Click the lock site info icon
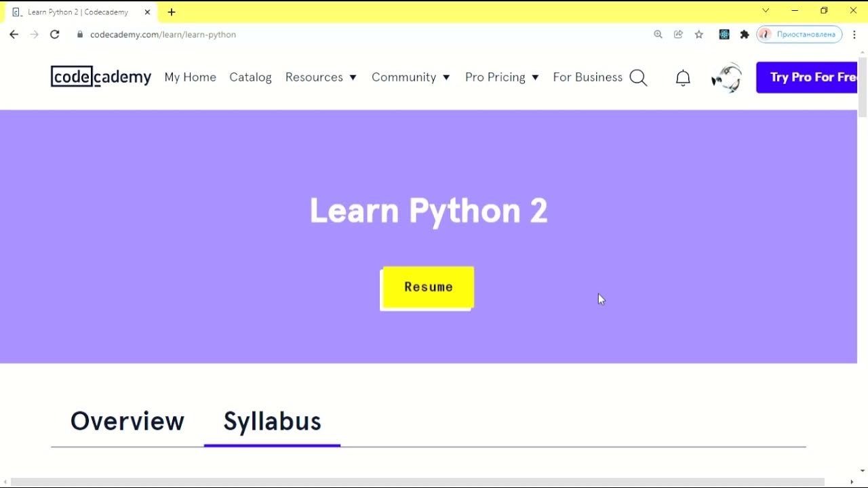The height and width of the screenshot is (488, 868). tap(80, 35)
